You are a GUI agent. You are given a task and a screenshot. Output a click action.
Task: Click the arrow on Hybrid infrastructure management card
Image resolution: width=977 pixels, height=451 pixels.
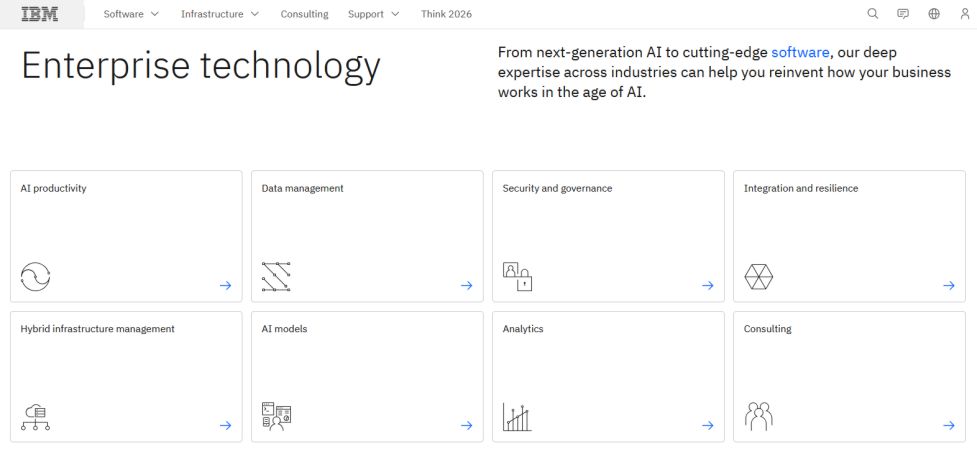pos(226,425)
